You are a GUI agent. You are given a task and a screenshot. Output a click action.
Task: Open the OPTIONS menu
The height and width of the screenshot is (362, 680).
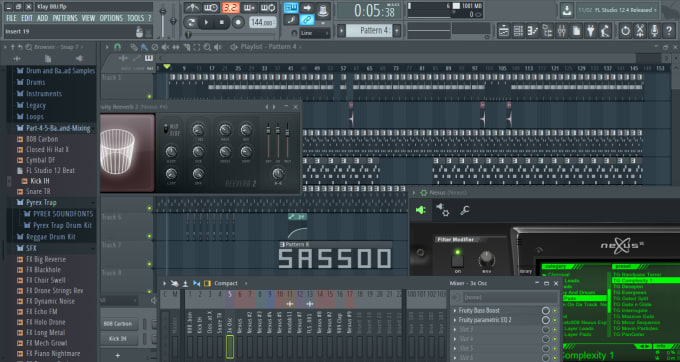point(111,18)
